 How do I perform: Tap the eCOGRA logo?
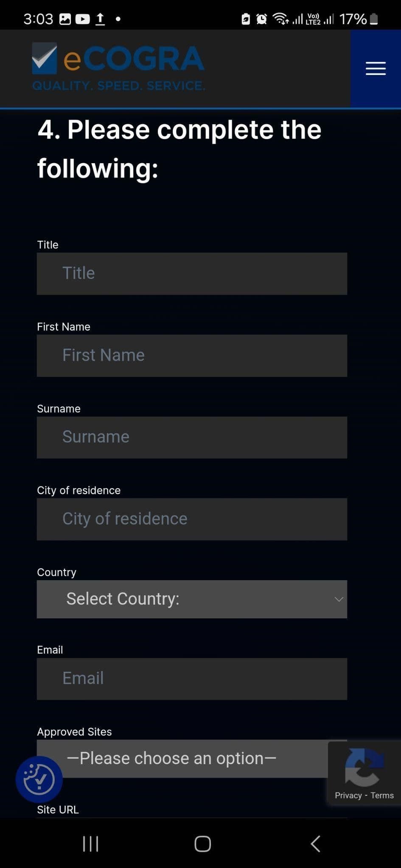(x=118, y=67)
